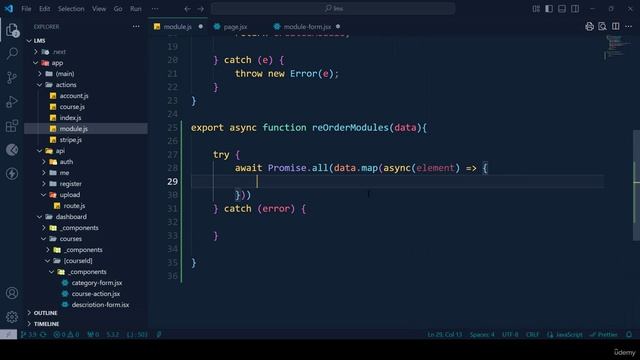The width and height of the screenshot is (640, 360).
Task: Toggle the bottom panel visibility
Action: tap(562, 9)
